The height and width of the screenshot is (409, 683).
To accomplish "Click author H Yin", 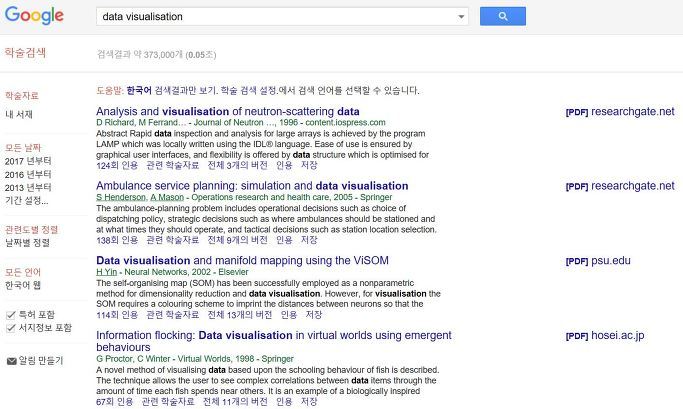I will pos(107,272).
